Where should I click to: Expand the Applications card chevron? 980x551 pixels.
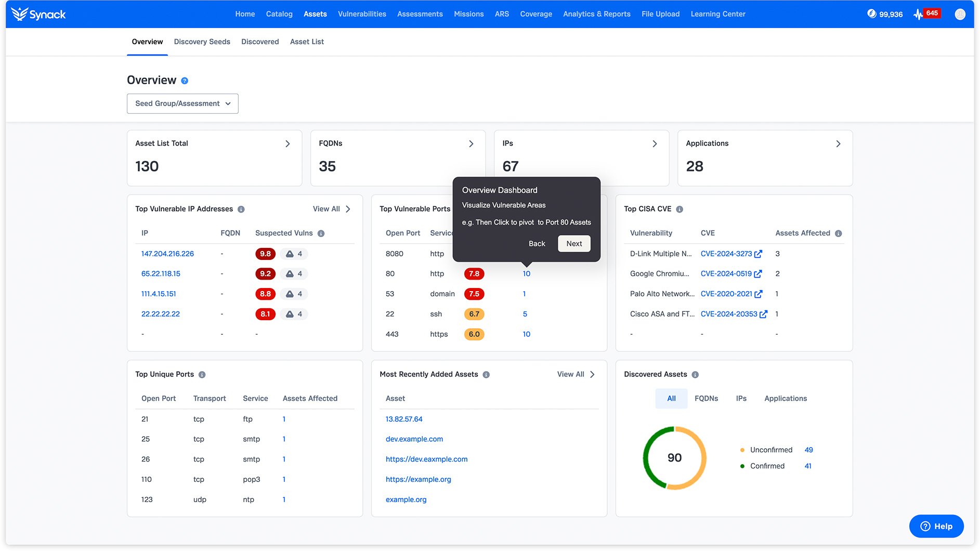pos(838,143)
